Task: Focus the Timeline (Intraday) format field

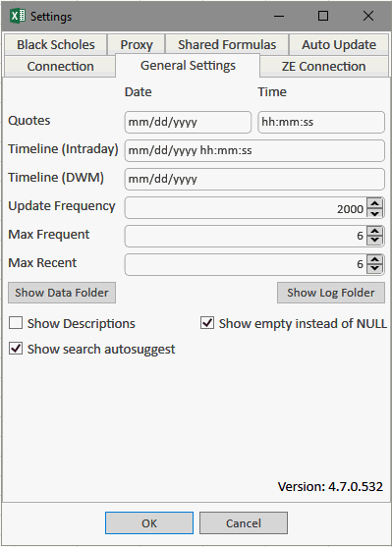Action: pos(254,150)
